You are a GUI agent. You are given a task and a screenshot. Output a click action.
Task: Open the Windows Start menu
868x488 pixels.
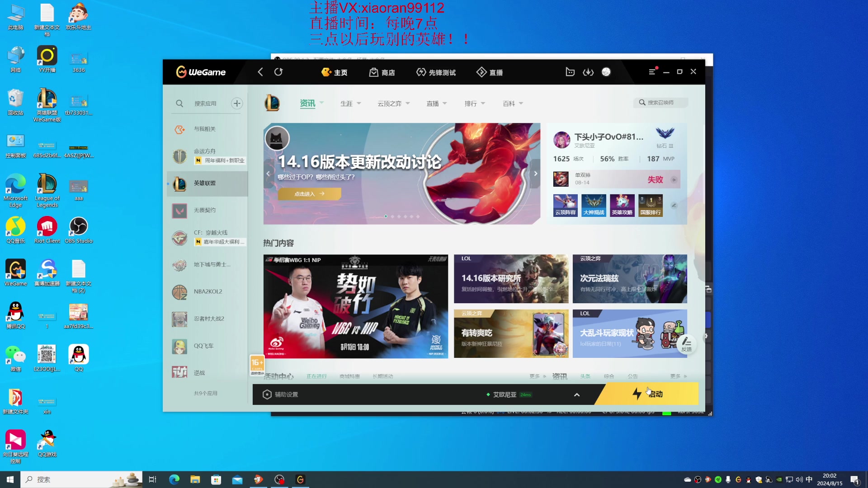(10, 479)
